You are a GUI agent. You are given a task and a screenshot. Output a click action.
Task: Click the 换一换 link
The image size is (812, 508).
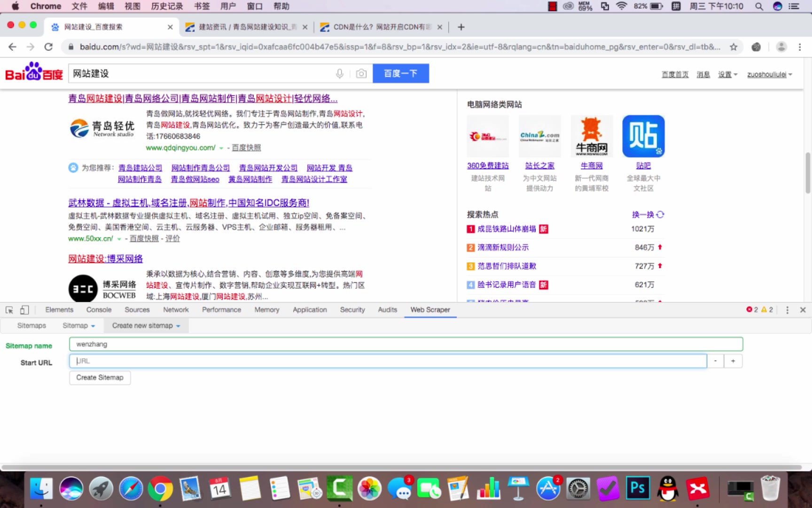[x=643, y=214]
